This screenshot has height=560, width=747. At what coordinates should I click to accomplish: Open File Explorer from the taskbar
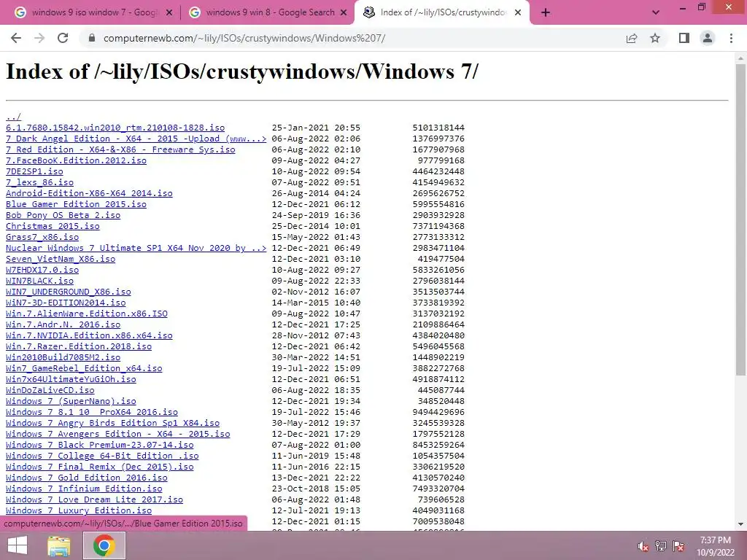pos(58,545)
